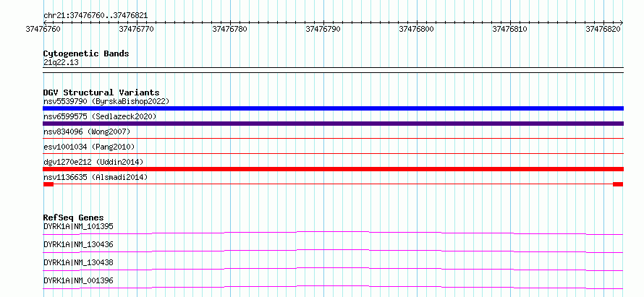Open transcript DYRK1A|NM_130436 label

pyautogui.click(x=78, y=244)
